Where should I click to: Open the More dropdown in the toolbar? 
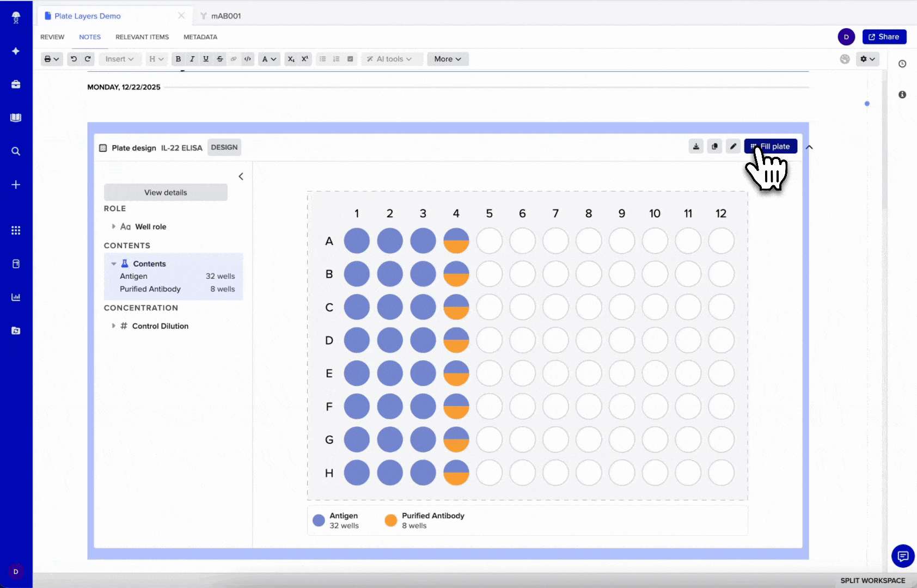coord(447,59)
